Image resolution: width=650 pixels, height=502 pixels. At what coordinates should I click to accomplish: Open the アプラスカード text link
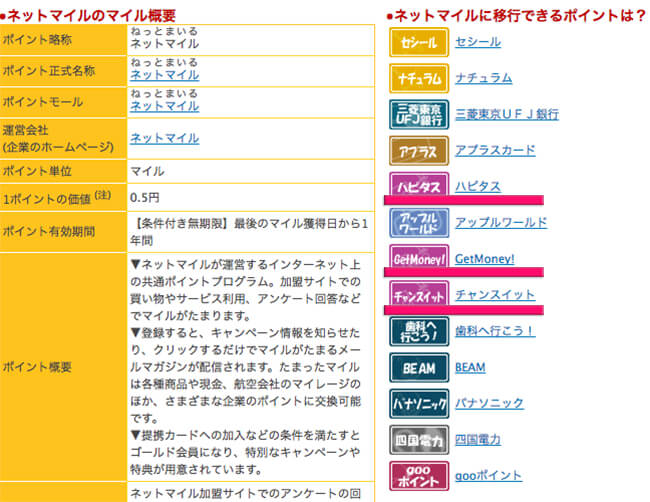tap(495, 150)
